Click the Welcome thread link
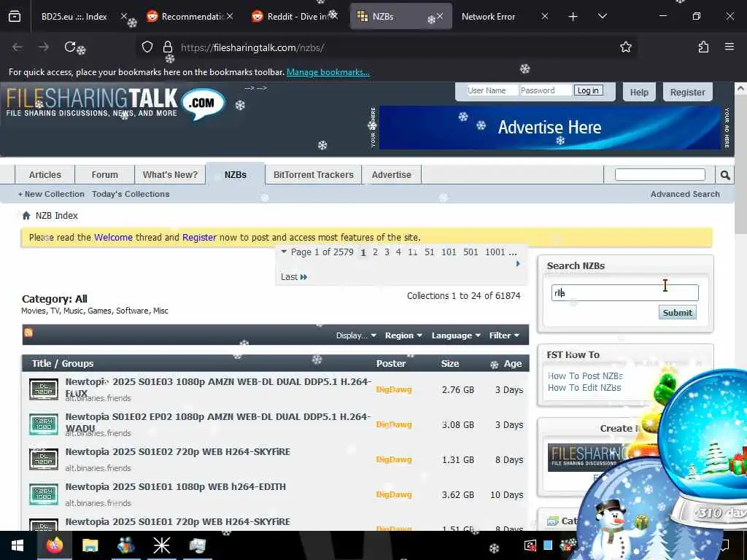The height and width of the screenshot is (560, 747). (x=113, y=237)
